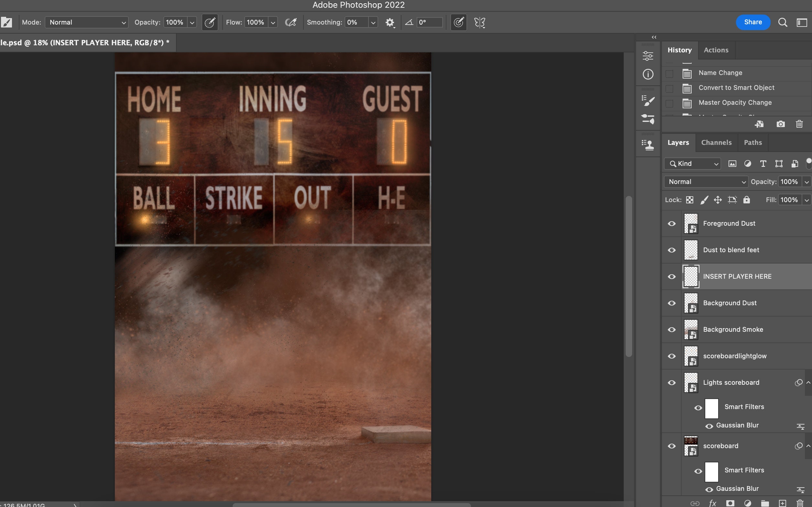Image resolution: width=812 pixels, height=507 pixels.
Task: Toggle visibility of Background Smoke layer
Action: coord(672,329)
